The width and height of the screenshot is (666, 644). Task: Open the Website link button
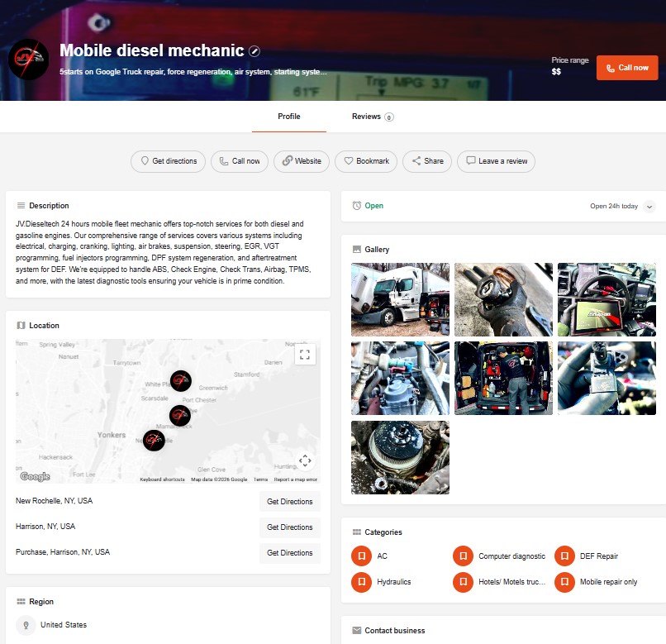tap(302, 161)
